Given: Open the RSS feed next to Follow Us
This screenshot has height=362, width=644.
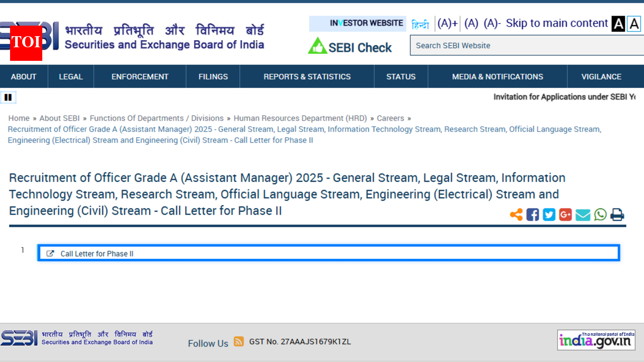Looking at the screenshot, I should pyautogui.click(x=238, y=341).
